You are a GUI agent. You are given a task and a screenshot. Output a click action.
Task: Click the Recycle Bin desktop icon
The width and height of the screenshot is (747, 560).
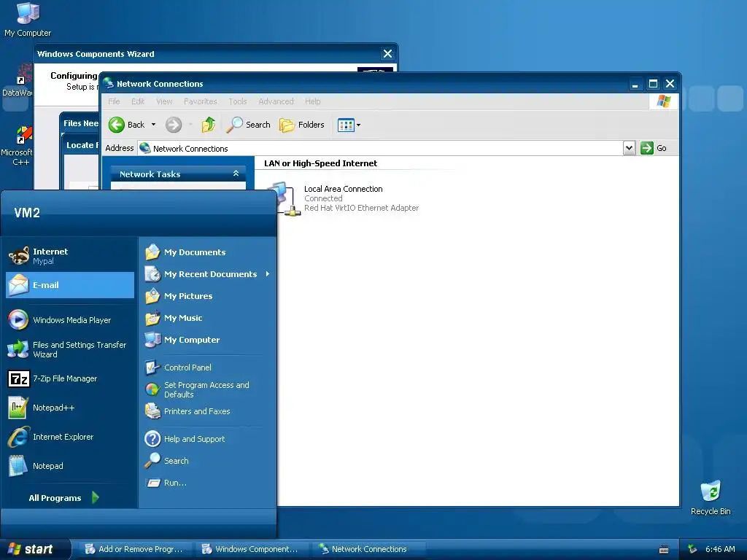(x=711, y=497)
